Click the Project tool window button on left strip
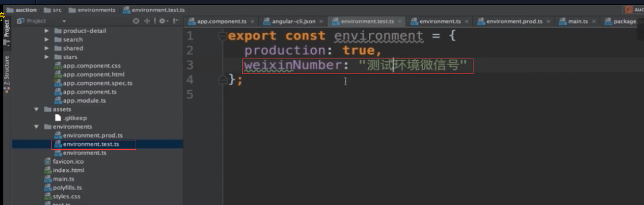Screen dimensions: 644x205 click(6, 32)
